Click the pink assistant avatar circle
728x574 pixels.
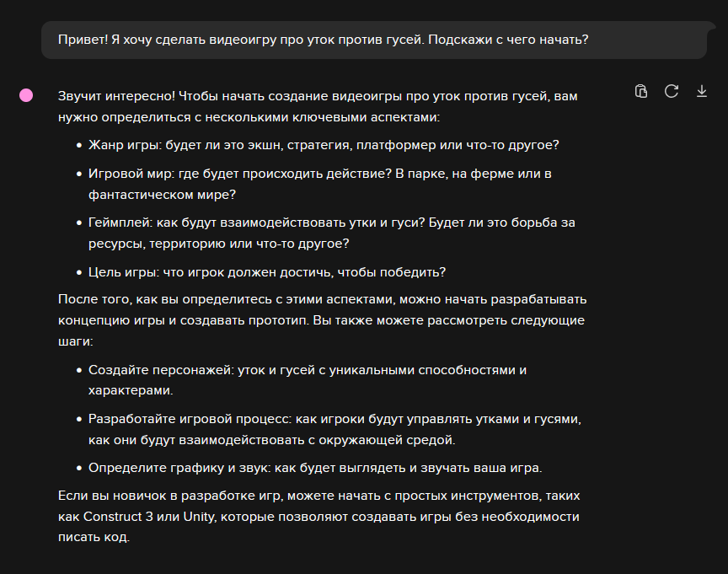coord(26,95)
